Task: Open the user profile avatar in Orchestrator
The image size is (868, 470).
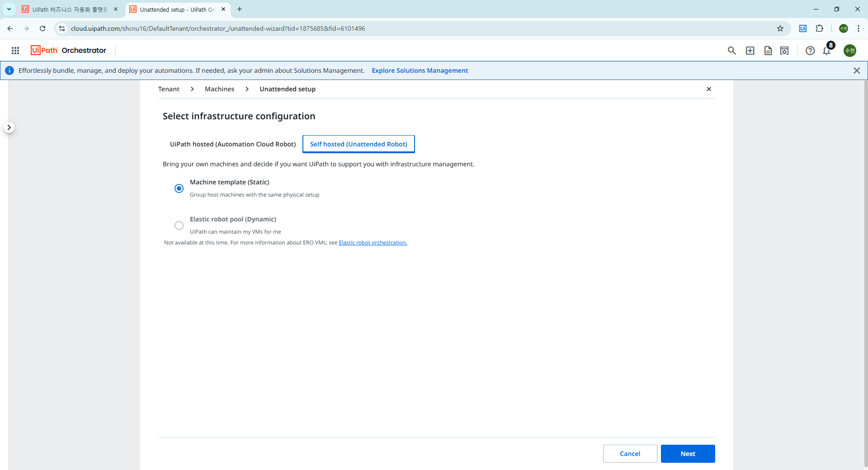Action: 850,51
